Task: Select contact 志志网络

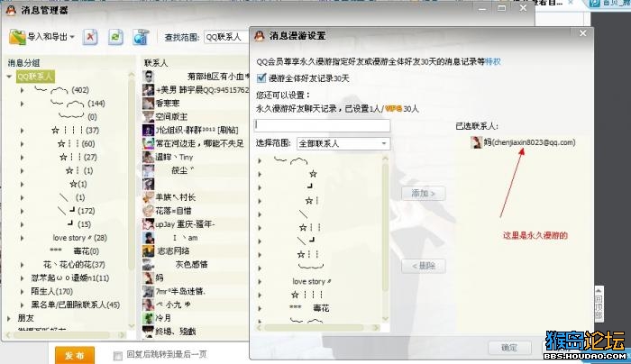Action: click(173, 251)
